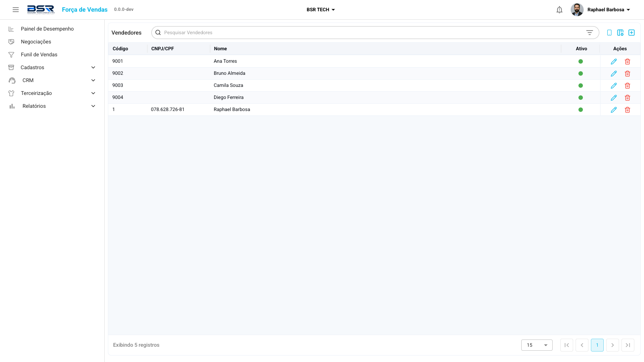Click the Força de Vendas title link

85,10
